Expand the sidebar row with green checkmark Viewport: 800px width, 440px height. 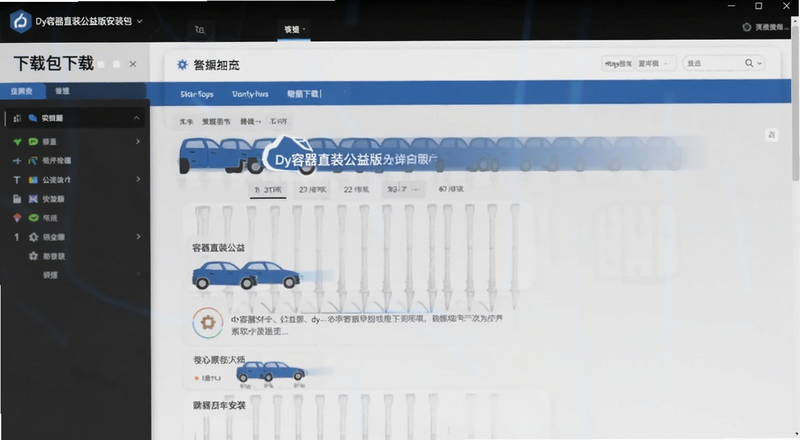[x=138, y=141]
